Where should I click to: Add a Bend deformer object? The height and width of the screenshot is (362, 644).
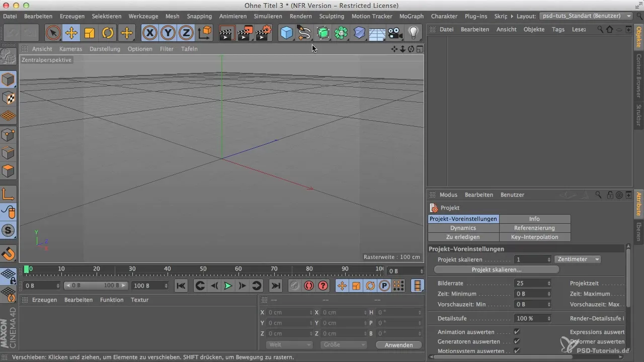359,33
